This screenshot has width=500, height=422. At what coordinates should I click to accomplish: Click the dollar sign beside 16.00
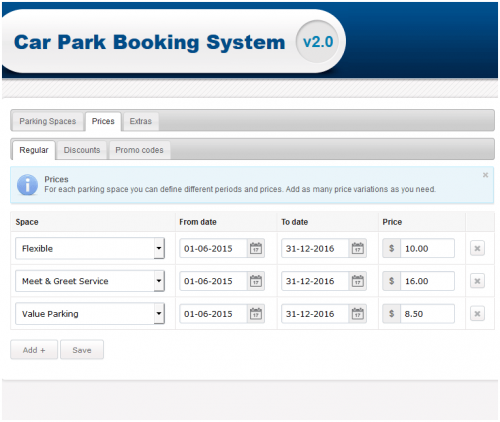[x=391, y=281]
